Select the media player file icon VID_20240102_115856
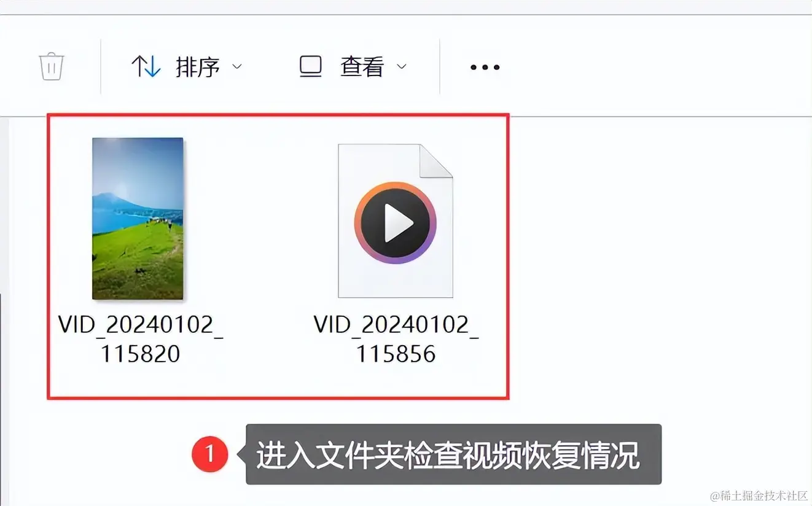Image resolution: width=812 pixels, height=506 pixels. tap(395, 221)
